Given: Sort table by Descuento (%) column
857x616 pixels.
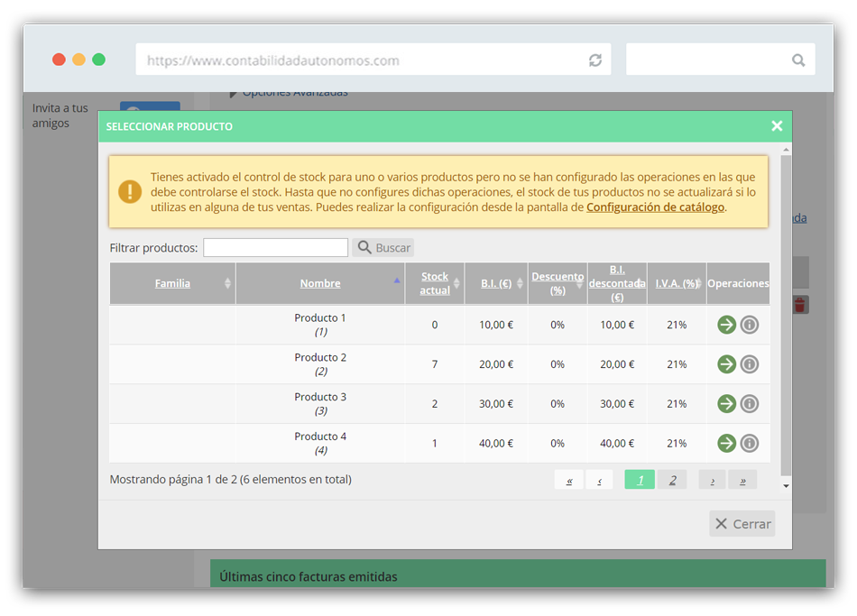Looking at the screenshot, I should [x=558, y=283].
